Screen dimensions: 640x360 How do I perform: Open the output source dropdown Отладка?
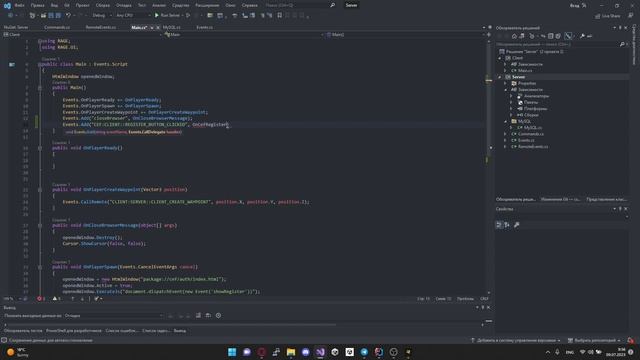pos(114,316)
